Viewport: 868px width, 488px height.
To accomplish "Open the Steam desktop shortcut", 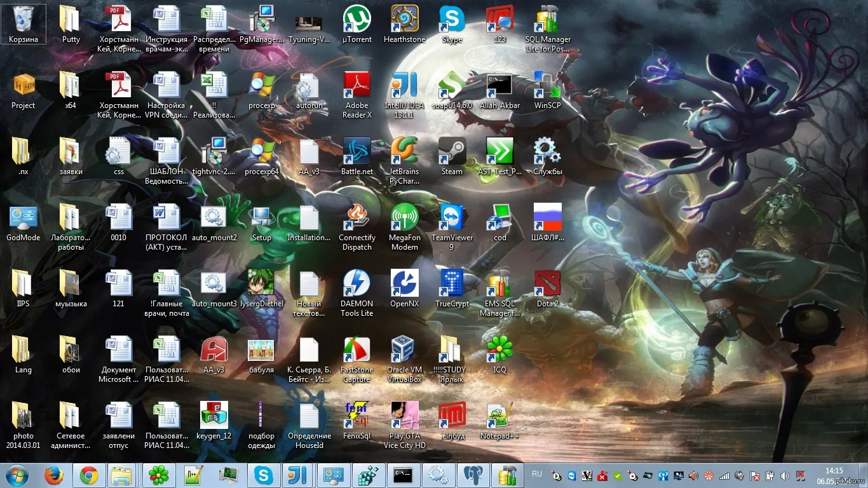I will (452, 156).
